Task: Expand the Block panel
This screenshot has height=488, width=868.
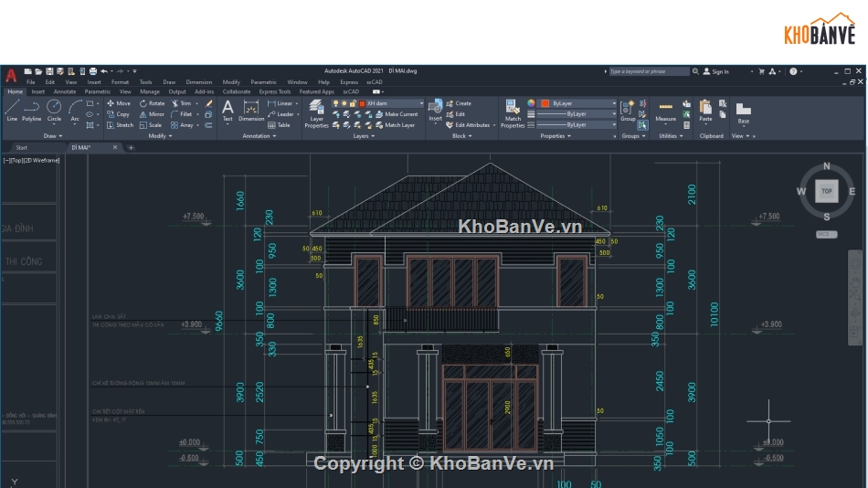Action: (461, 136)
